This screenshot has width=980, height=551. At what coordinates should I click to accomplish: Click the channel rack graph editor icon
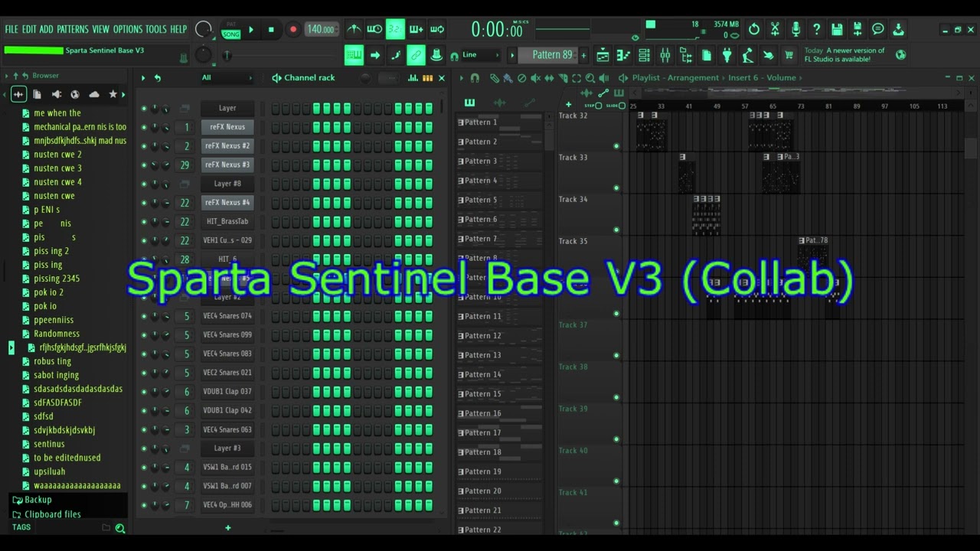[413, 78]
